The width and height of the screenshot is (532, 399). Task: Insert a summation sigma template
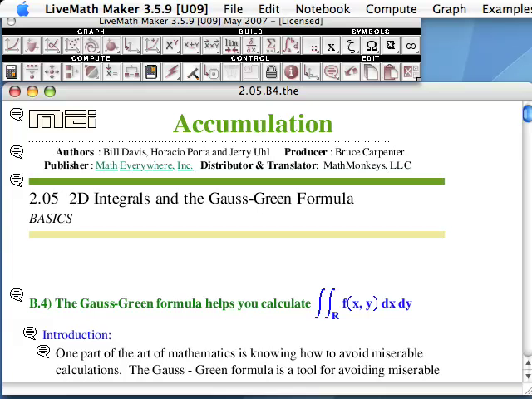click(271, 45)
